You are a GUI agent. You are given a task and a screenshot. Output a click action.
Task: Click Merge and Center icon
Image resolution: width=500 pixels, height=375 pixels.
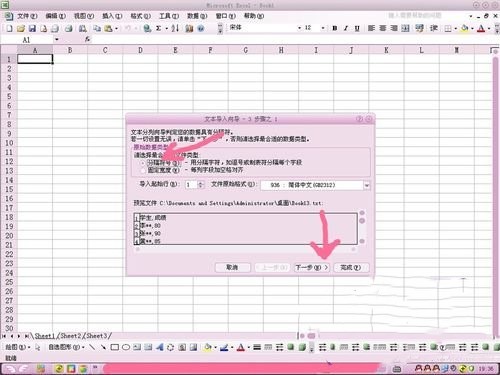[405, 28]
